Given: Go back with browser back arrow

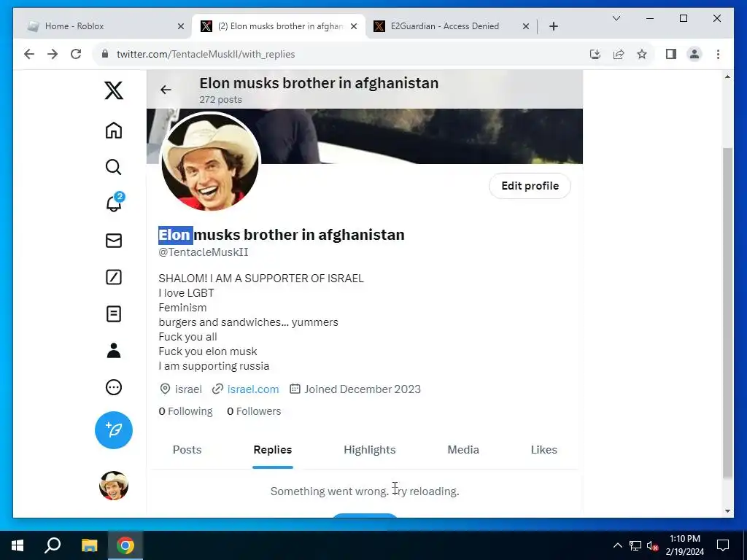Looking at the screenshot, I should 29,54.
